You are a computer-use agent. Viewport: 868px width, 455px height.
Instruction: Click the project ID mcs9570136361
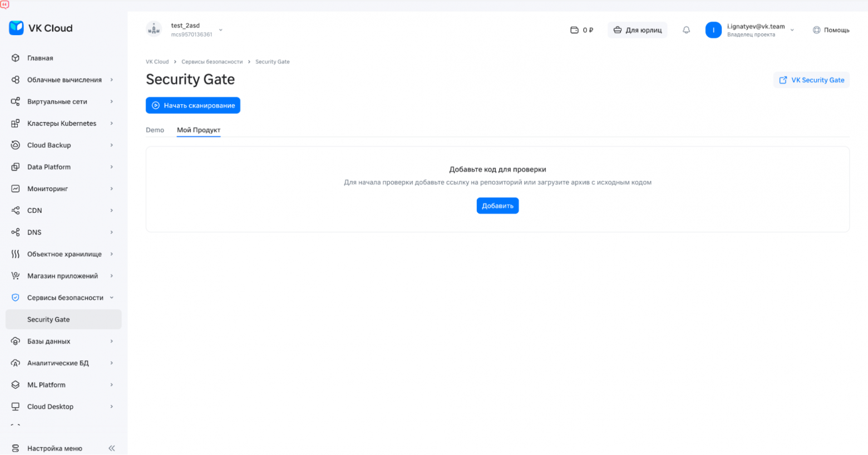pyautogui.click(x=191, y=35)
